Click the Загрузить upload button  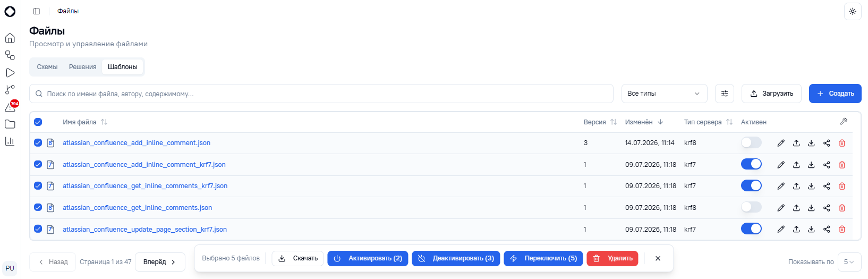[x=771, y=94]
